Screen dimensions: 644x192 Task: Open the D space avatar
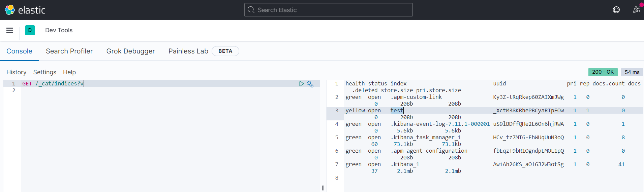coord(30,30)
